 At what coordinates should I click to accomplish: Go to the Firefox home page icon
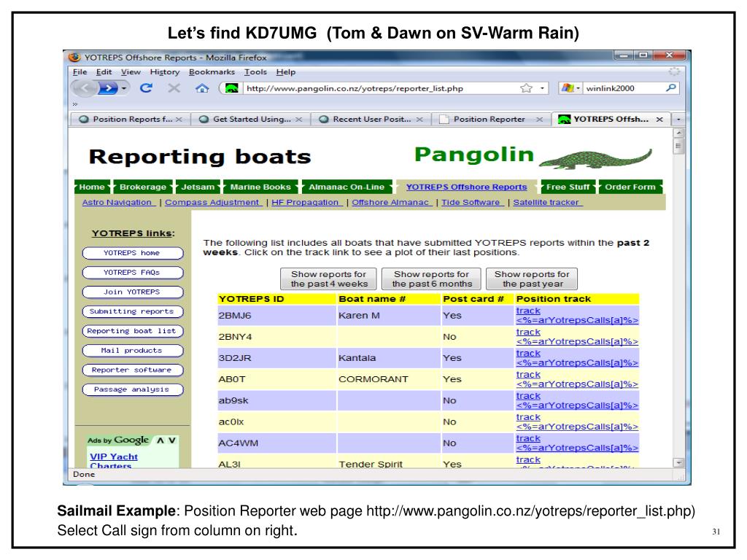202,88
